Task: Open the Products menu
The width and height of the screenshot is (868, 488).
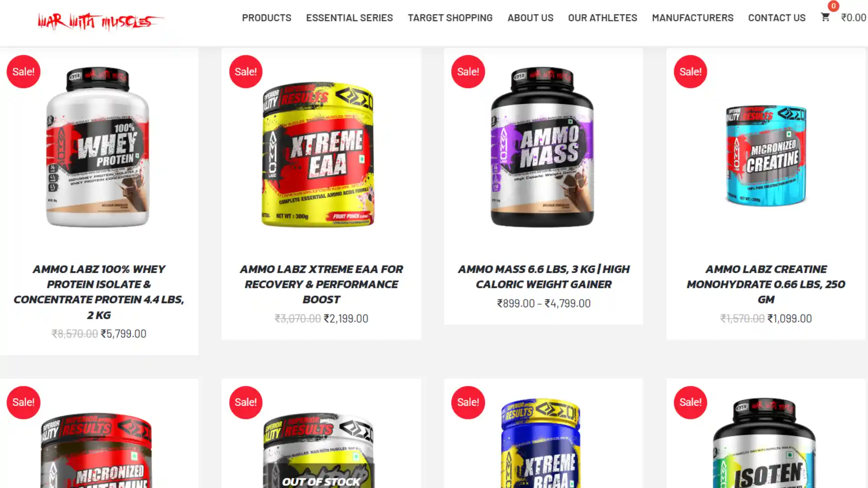Action: (267, 18)
